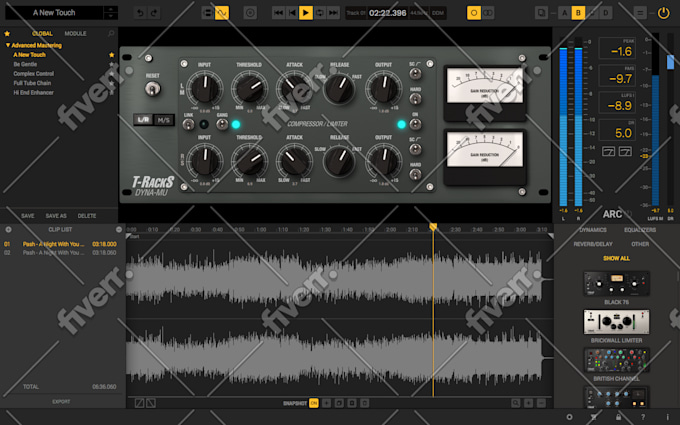Screen dimensions: 680x425
Task: Select the Complex Control preset
Action: point(33,74)
